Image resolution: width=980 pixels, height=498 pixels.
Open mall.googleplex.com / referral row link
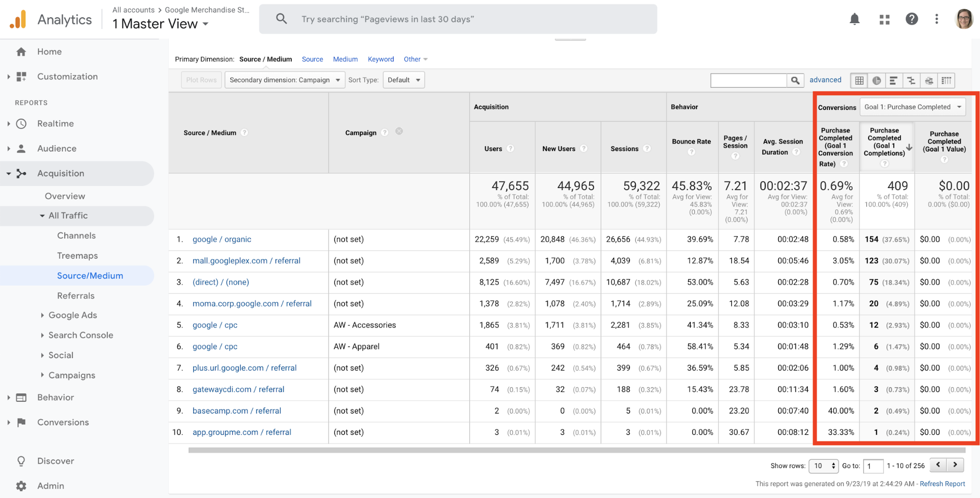click(x=246, y=261)
